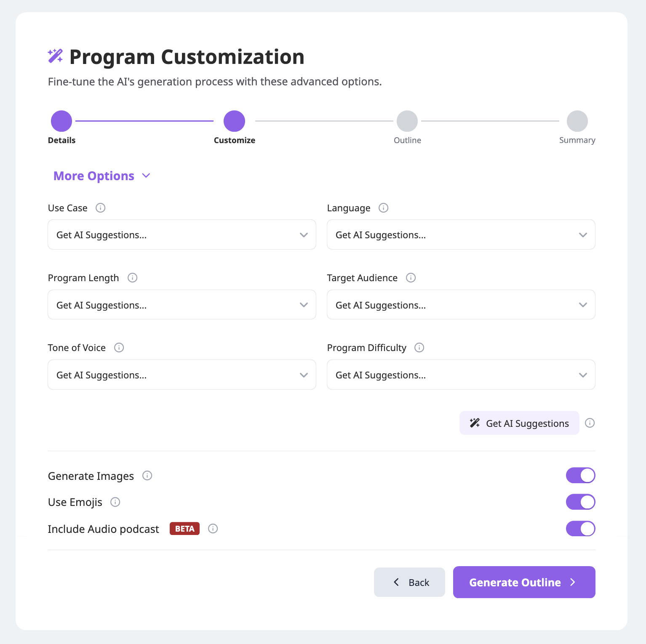
Task: Toggle the Include Audio podcast switch
Action: (x=580, y=529)
